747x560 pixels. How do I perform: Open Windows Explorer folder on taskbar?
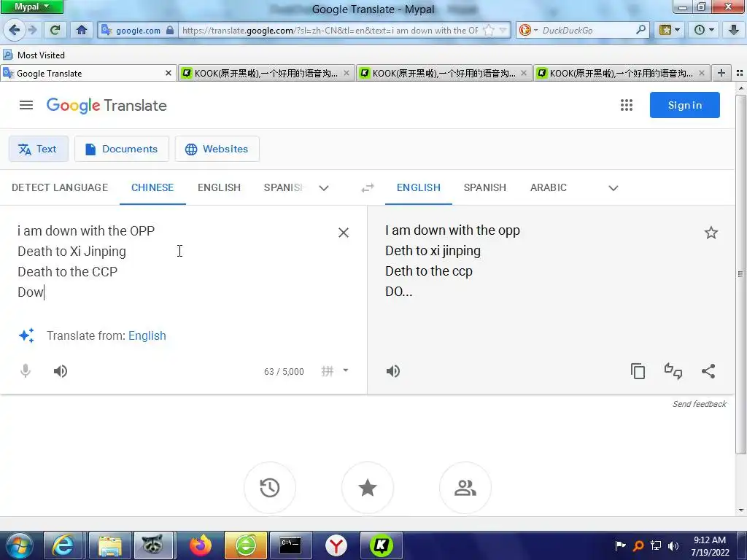109,545
